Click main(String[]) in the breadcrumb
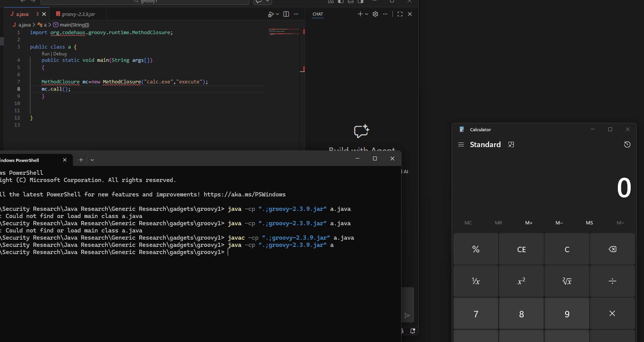 click(74, 25)
